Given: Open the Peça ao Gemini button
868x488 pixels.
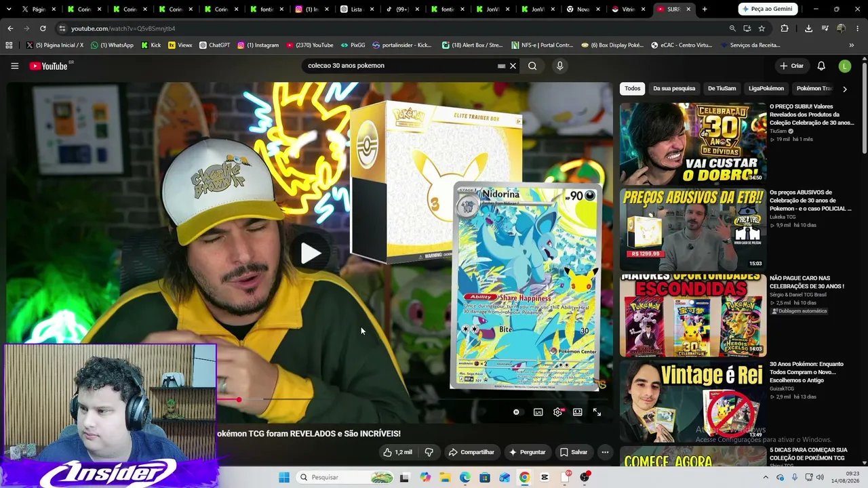Looking at the screenshot, I should click(x=767, y=9).
